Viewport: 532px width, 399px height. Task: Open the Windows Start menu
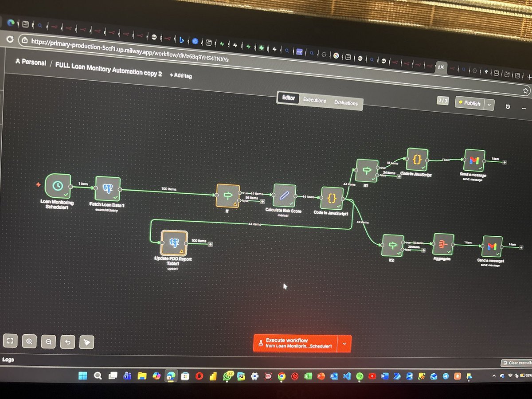point(82,376)
